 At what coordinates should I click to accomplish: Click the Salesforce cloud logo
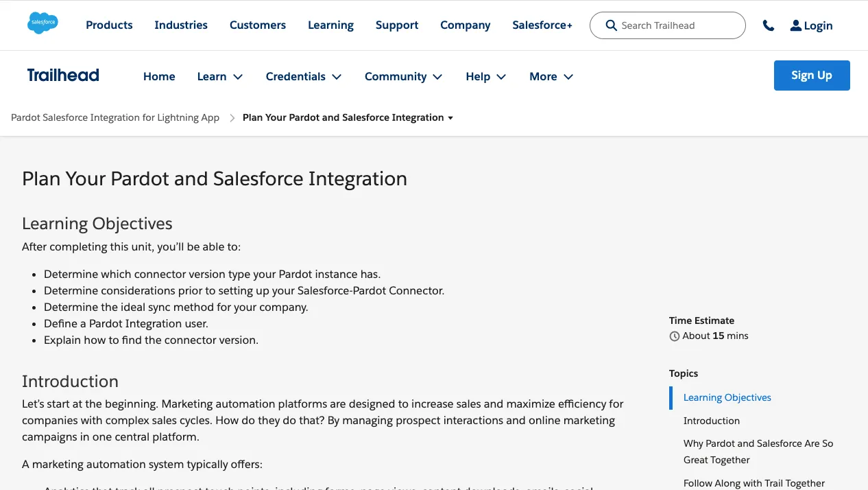pyautogui.click(x=43, y=23)
